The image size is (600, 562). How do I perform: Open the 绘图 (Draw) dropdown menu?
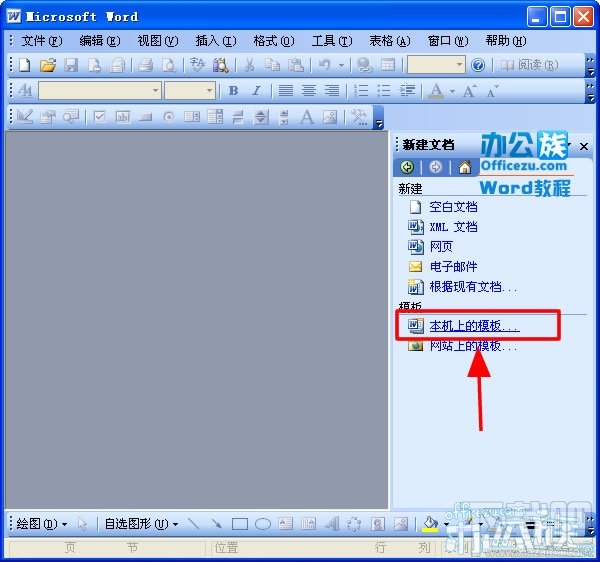(x=42, y=523)
